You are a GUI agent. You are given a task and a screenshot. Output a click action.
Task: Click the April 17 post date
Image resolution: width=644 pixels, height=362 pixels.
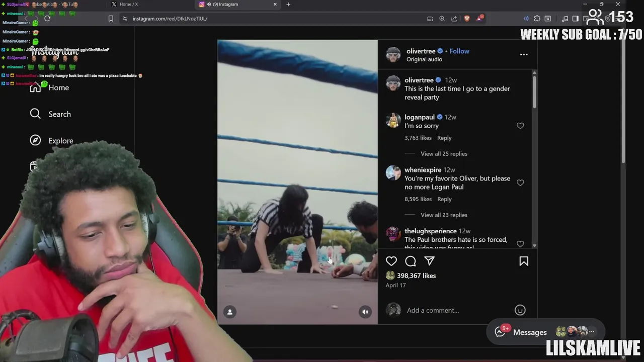pyautogui.click(x=395, y=285)
